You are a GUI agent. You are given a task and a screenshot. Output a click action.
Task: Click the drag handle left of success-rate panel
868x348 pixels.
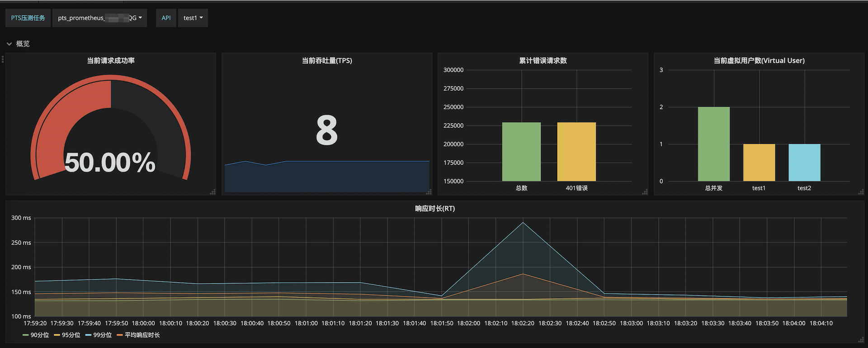[3, 59]
